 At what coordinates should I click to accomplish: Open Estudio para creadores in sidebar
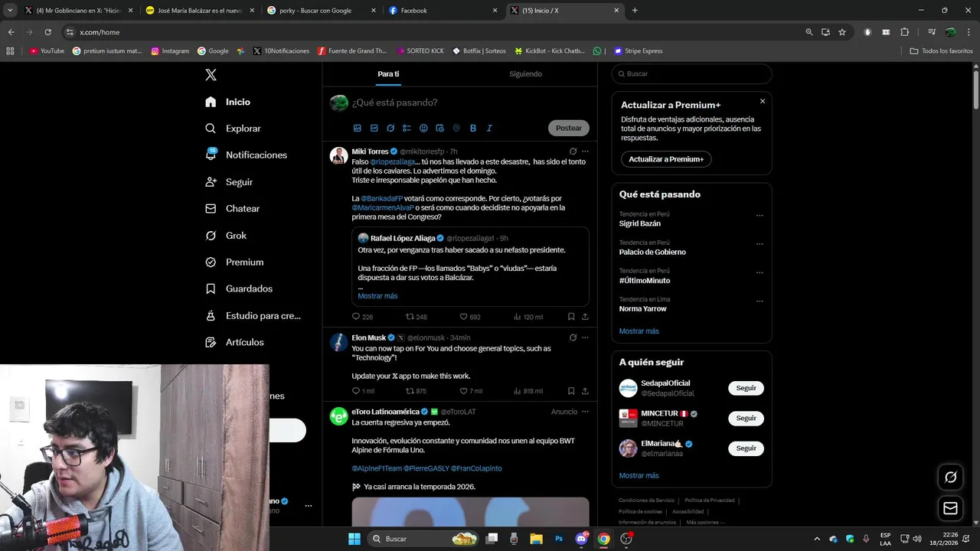253,315
